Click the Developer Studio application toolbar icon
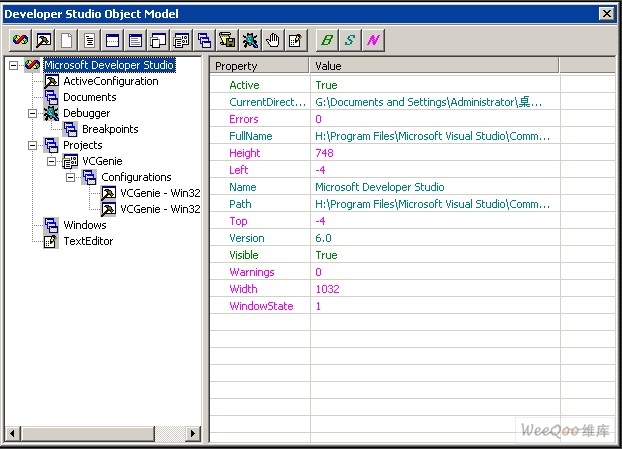This screenshot has width=622, height=449. pyautogui.click(x=20, y=41)
